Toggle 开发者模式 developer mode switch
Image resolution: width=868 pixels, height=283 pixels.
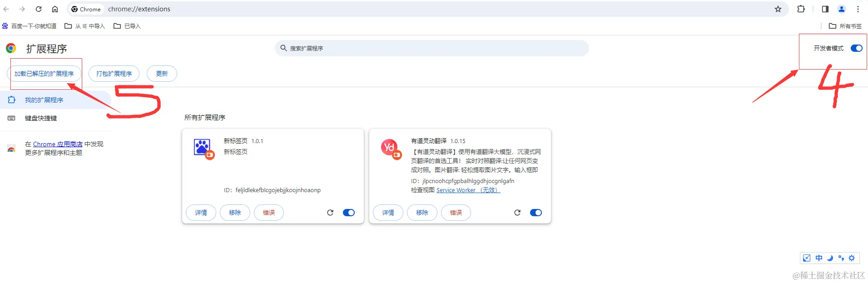point(857,48)
